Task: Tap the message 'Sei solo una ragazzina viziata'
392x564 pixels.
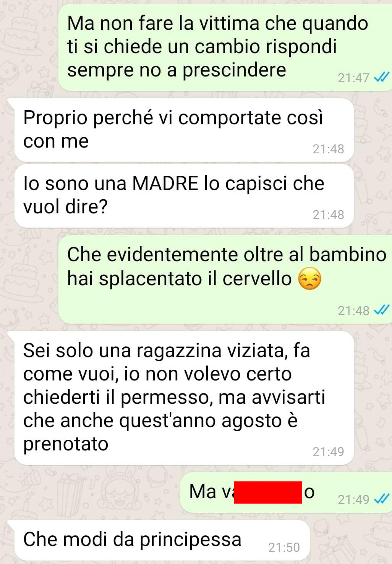Action: (x=184, y=398)
